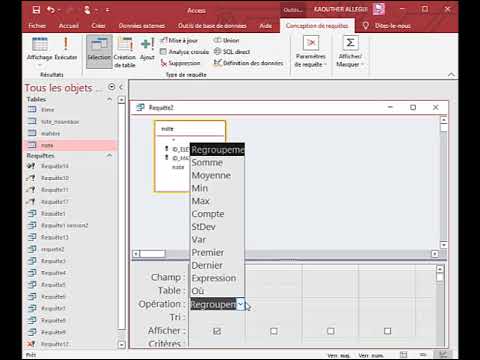Switch to the Accueil tab
The height and width of the screenshot is (360, 480).
[x=69, y=26]
